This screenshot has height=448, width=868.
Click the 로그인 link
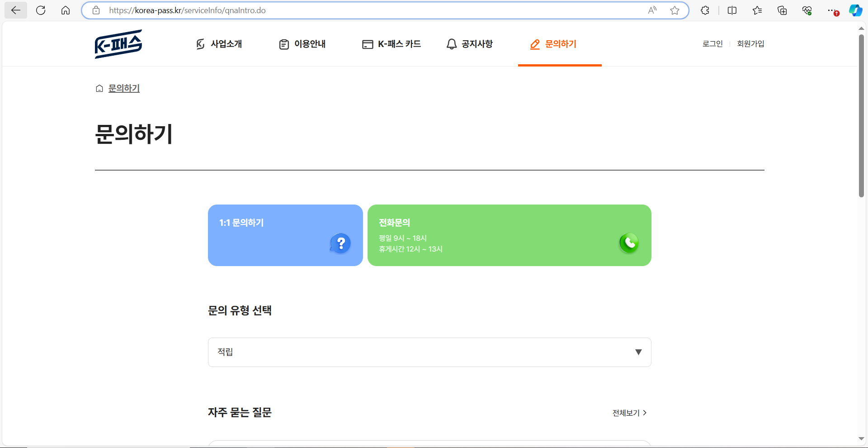(x=712, y=43)
